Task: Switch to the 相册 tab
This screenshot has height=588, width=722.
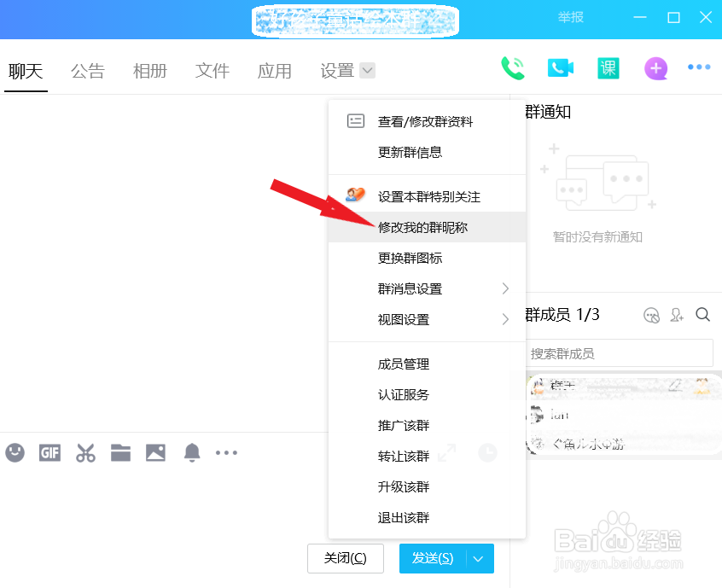Action: pos(149,72)
